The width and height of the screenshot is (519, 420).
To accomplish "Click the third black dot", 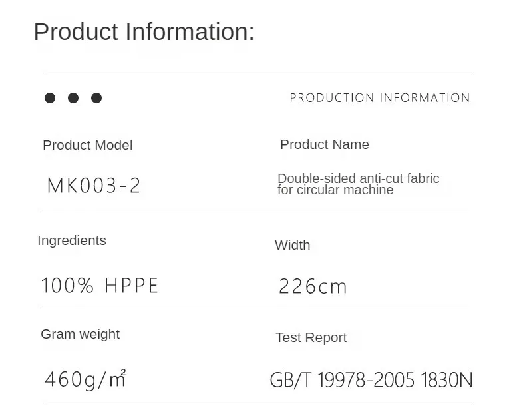I will point(96,98).
